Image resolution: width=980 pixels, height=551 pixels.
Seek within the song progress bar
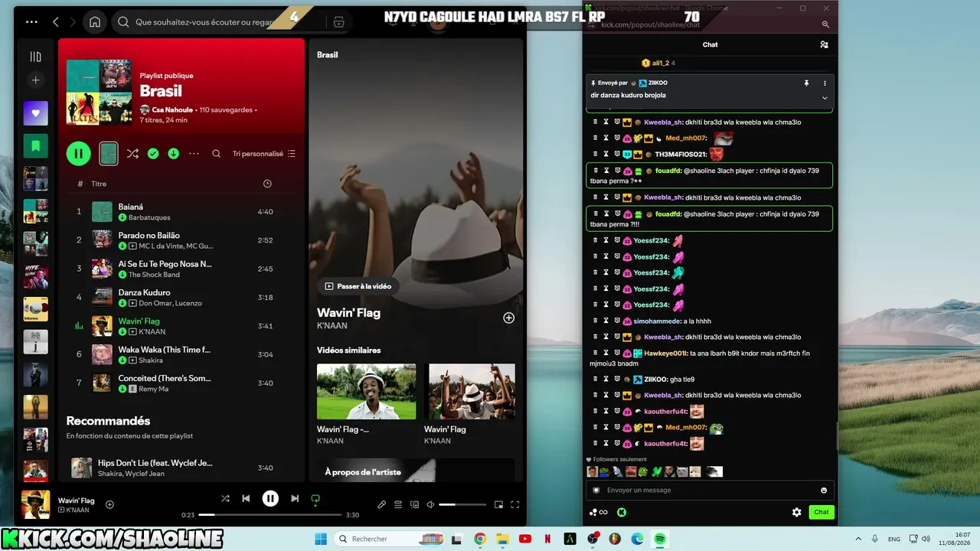point(271,515)
